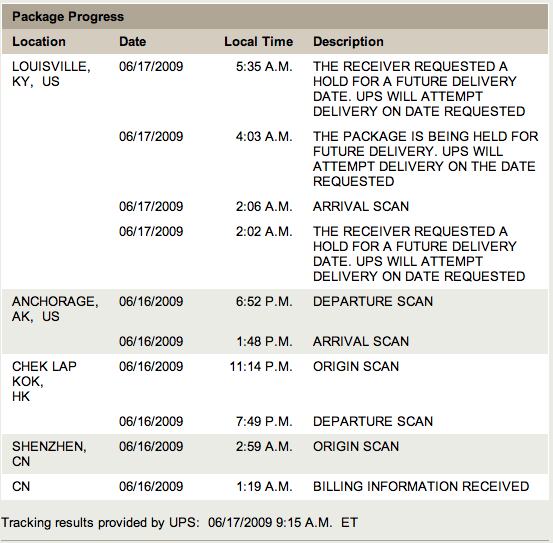553x543 pixels.
Task: Select the 5:35 A.M. time entry
Action: 264,67
